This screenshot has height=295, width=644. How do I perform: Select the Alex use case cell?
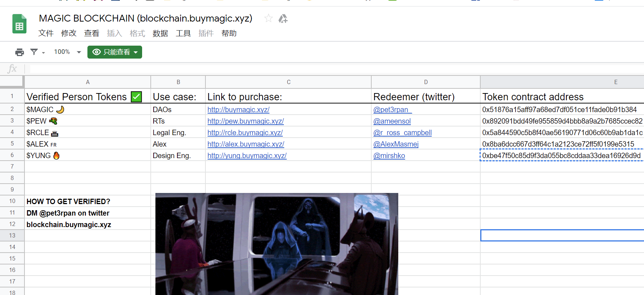[x=178, y=144]
